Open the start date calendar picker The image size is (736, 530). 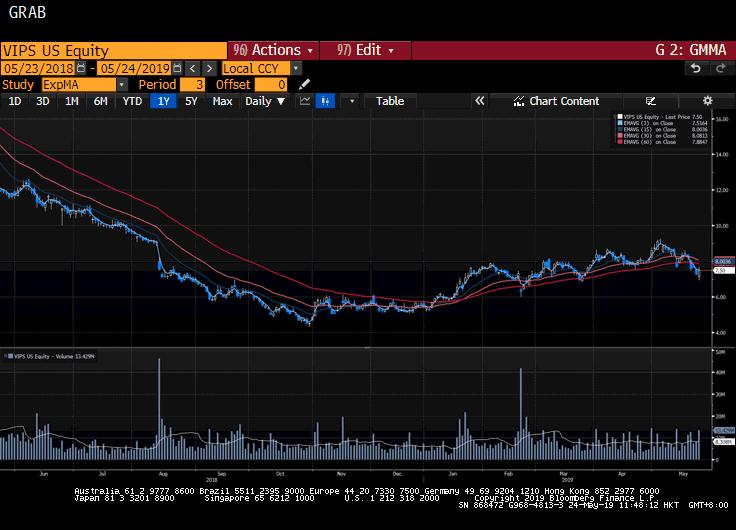point(81,68)
